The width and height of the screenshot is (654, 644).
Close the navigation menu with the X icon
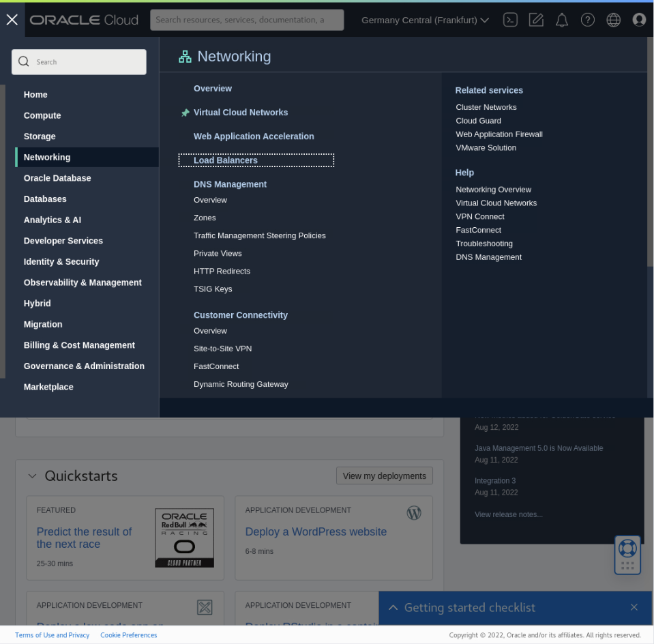click(12, 20)
